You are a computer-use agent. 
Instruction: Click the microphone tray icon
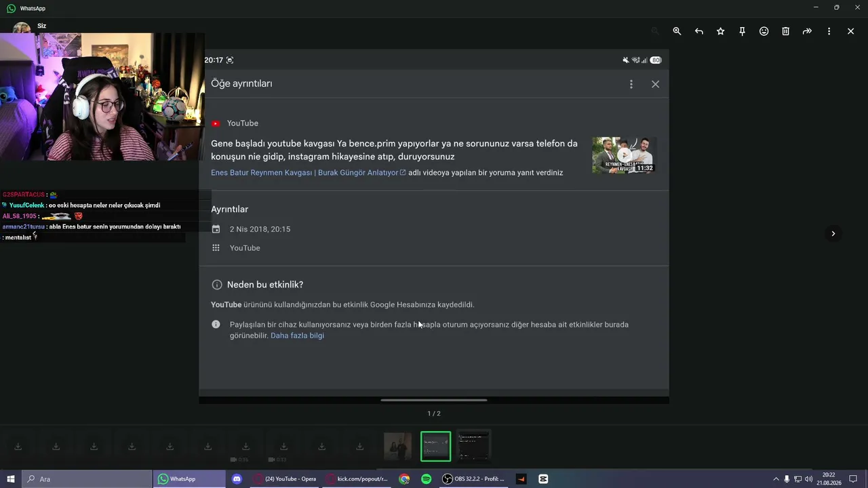(x=787, y=479)
